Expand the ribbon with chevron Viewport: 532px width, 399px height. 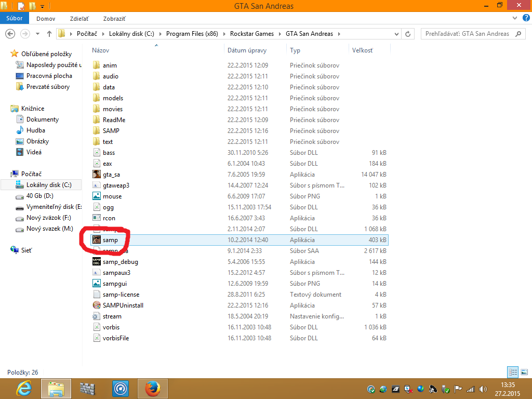pos(515,18)
